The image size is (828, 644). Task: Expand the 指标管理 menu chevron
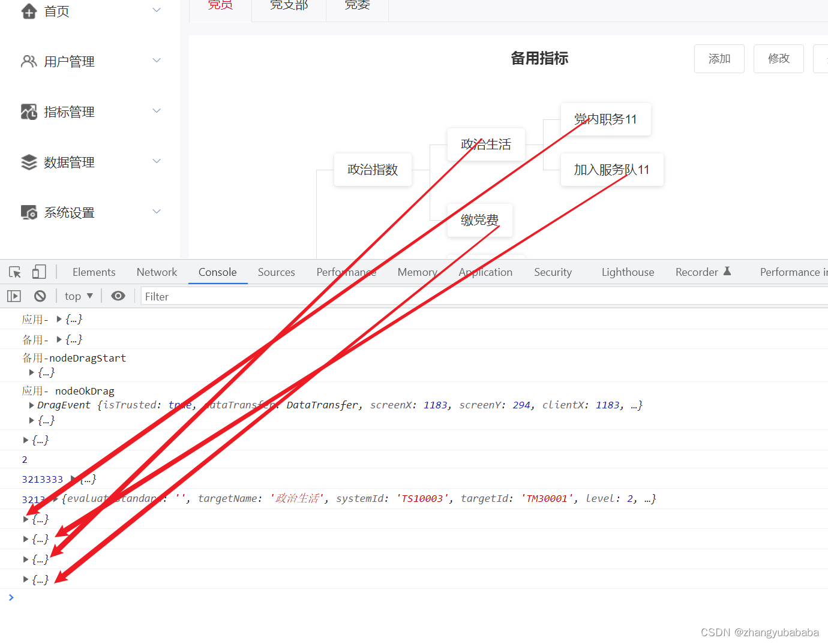pos(157,110)
